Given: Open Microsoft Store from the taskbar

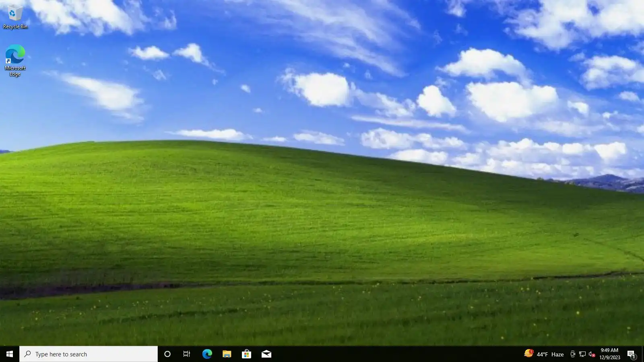Looking at the screenshot, I should pos(246,354).
